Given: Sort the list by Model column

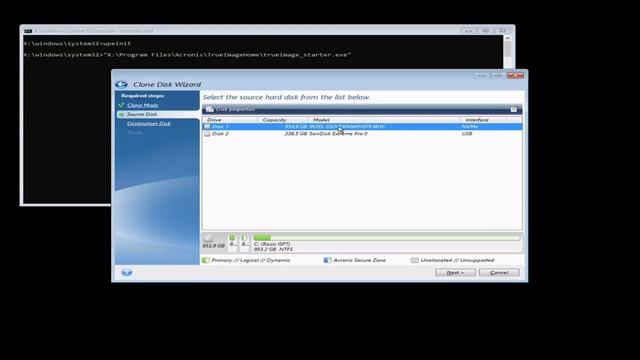Looking at the screenshot, I should click(x=385, y=120).
